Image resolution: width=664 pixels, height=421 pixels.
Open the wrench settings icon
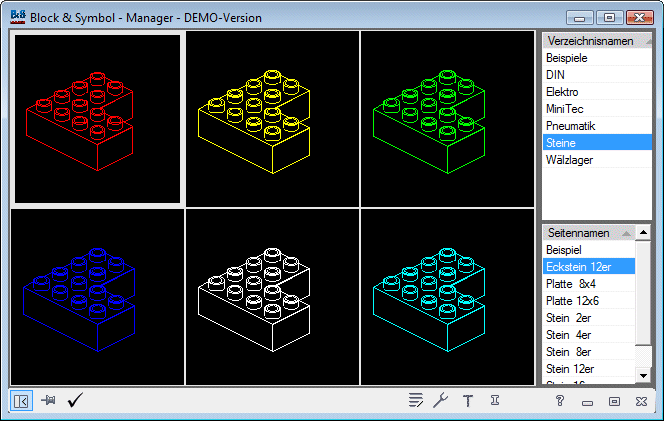pos(440,400)
